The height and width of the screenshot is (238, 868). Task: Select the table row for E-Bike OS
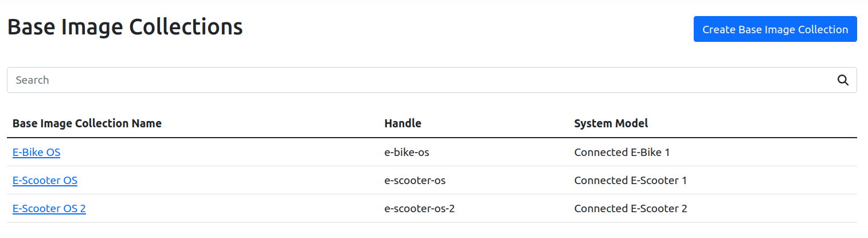tap(229, 153)
